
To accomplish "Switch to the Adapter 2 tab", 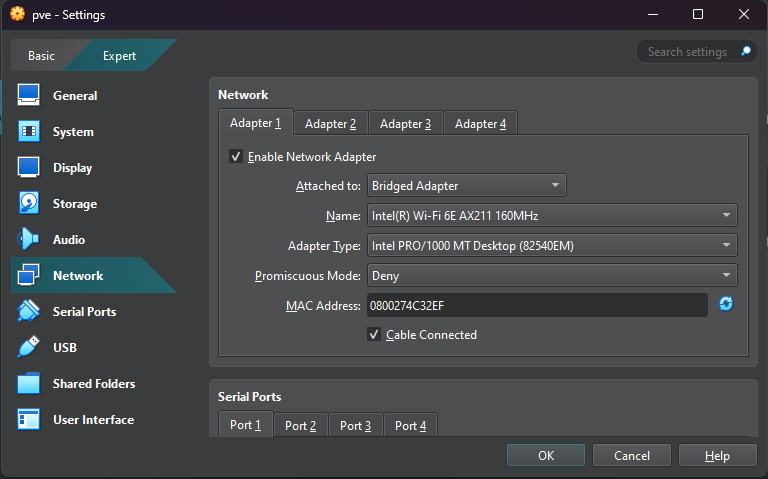I will click(330, 124).
